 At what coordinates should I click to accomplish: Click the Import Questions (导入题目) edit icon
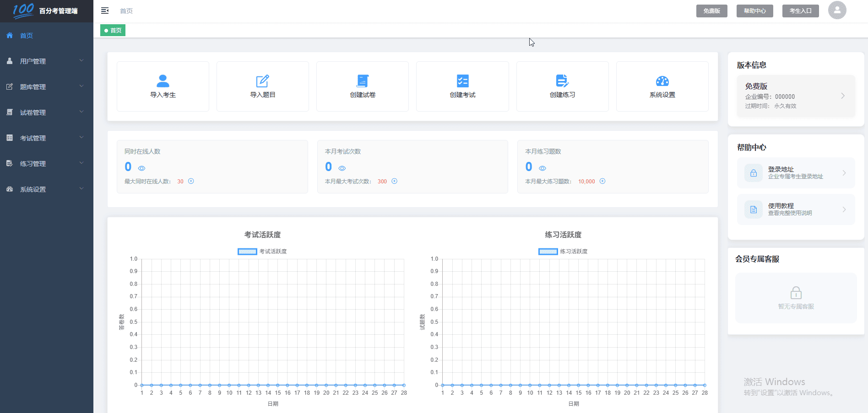262,81
